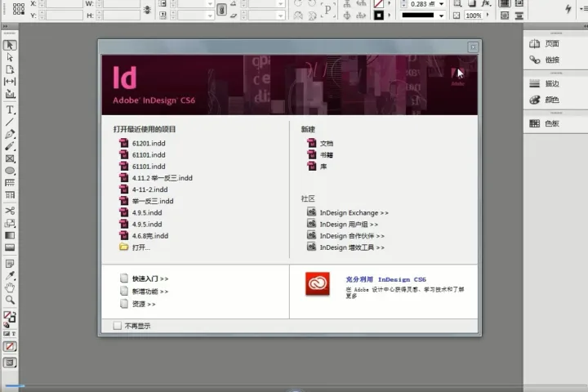Click 打开... to browse for a file
The height and width of the screenshot is (392, 588).
click(x=140, y=247)
